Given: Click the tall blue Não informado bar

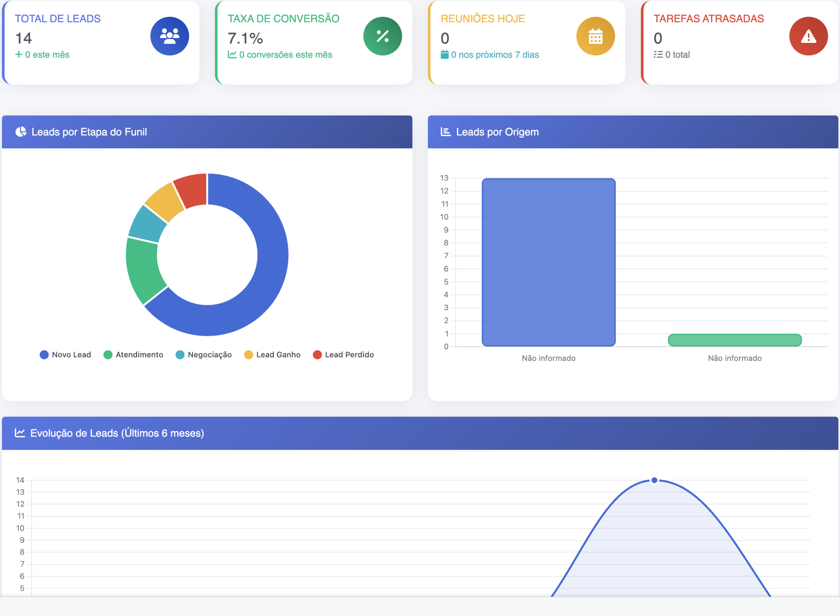Looking at the screenshot, I should click(x=548, y=262).
